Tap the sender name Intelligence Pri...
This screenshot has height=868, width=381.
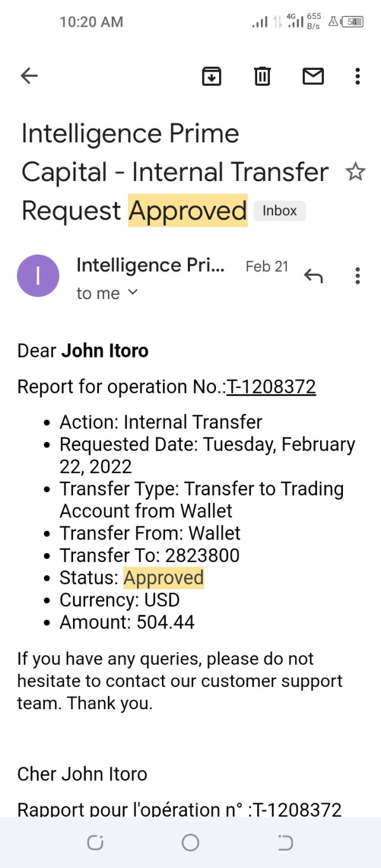[x=150, y=265]
